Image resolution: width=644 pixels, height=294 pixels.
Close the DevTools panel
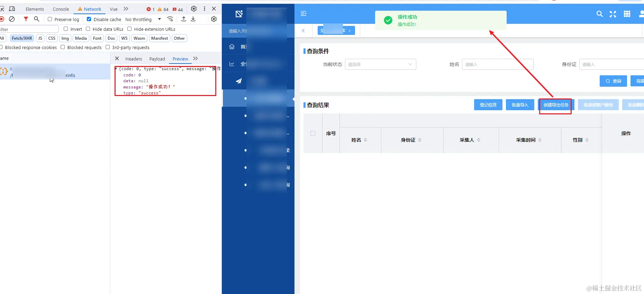click(x=214, y=9)
